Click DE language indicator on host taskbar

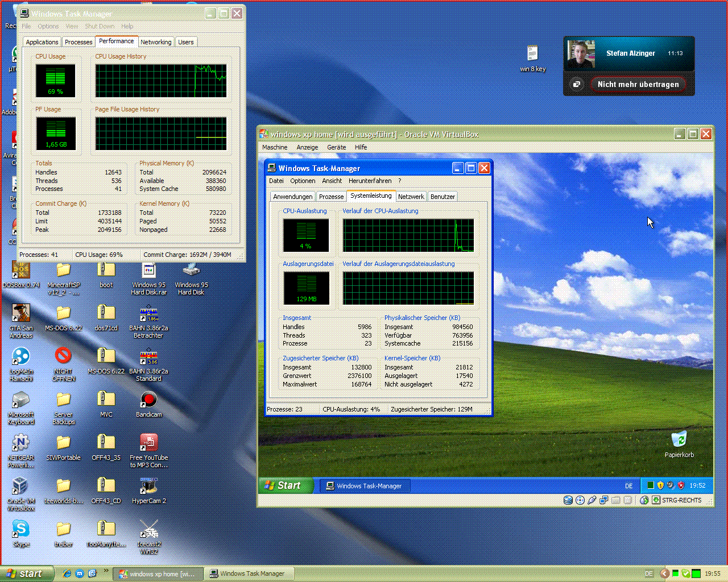648,574
